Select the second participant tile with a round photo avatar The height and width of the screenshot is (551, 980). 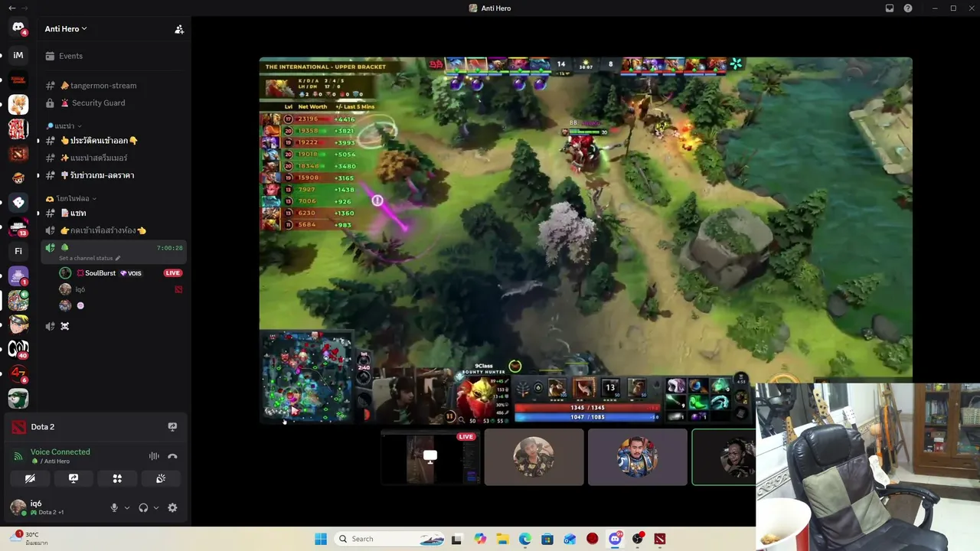coord(534,457)
